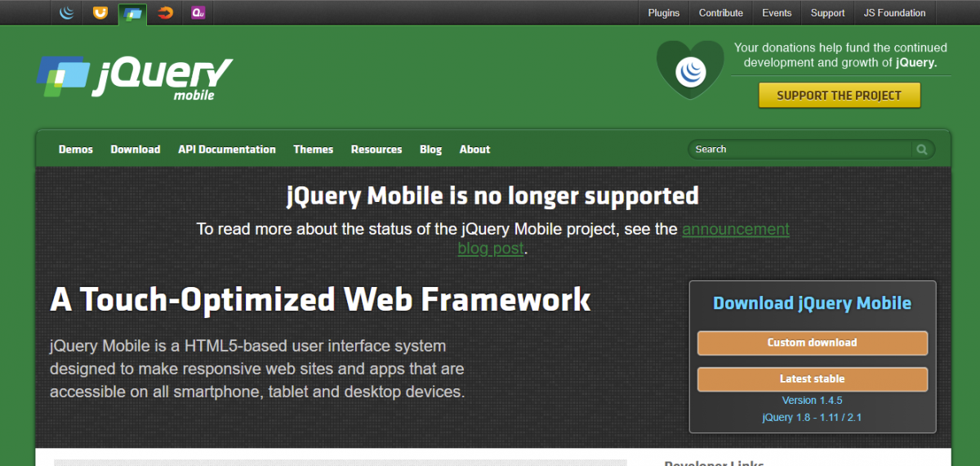Viewport: 980px width, 466px height.
Task: Open the About page
Action: tap(475, 150)
